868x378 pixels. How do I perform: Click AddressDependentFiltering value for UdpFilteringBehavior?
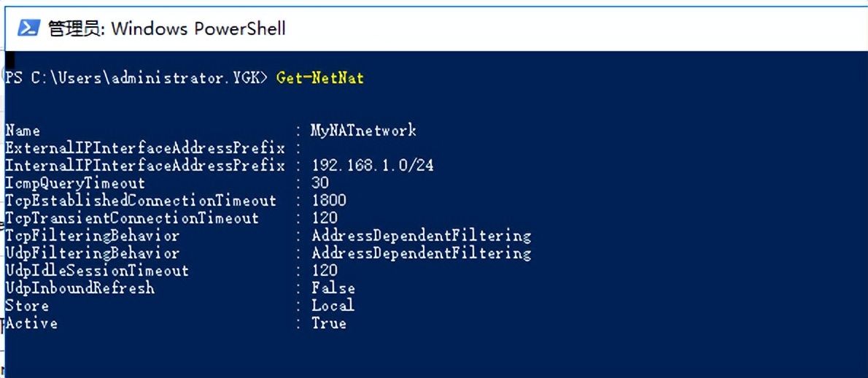point(422,253)
